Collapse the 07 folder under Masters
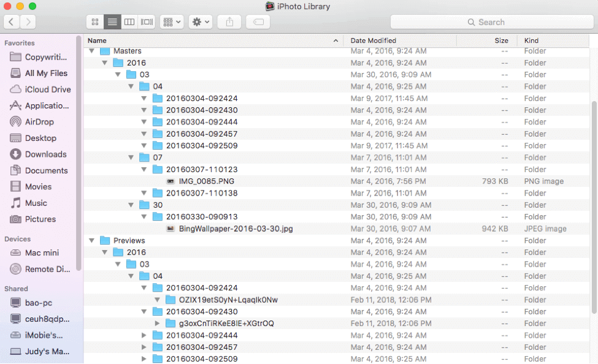Screen dimensions: 598x364 [131, 157]
